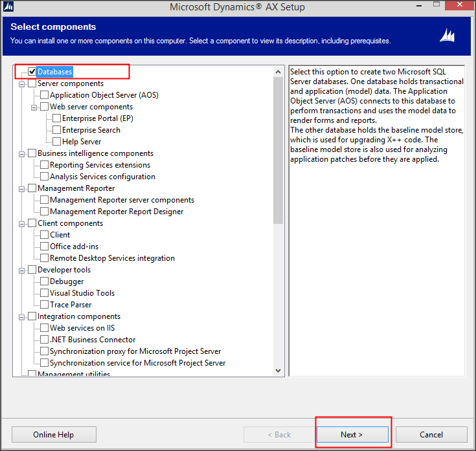
Task: Collapse Business intelligence components node
Action: pyautogui.click(x=21, y=155)
